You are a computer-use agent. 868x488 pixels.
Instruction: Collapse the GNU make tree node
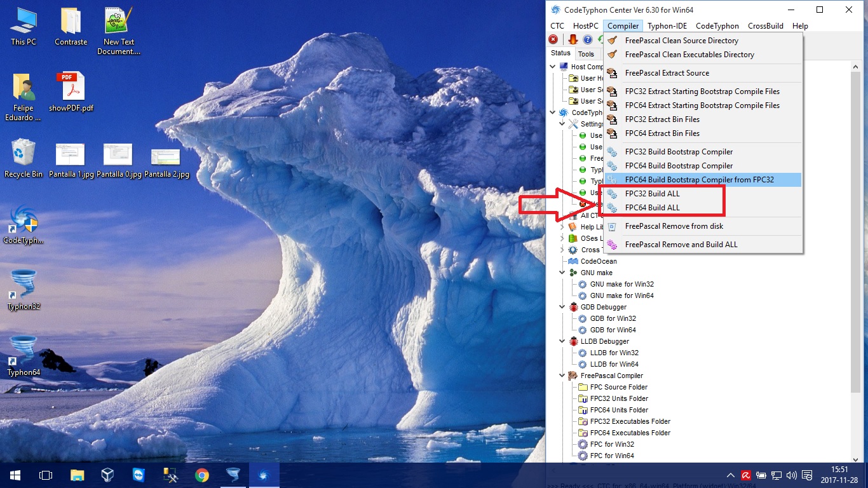(x=562, y=273)
